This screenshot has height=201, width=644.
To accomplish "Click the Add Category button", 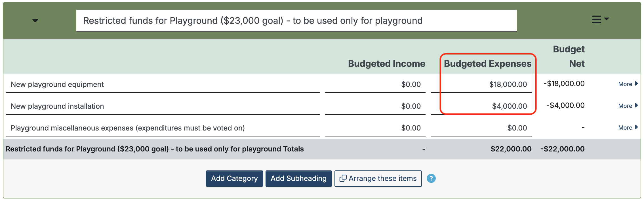I will coord(234,179).
